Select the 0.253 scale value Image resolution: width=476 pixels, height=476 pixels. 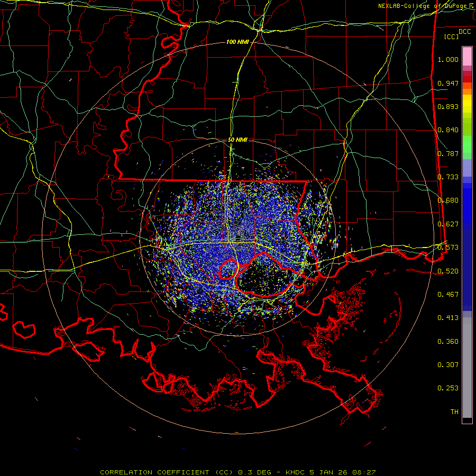click(x=448, y=388)
